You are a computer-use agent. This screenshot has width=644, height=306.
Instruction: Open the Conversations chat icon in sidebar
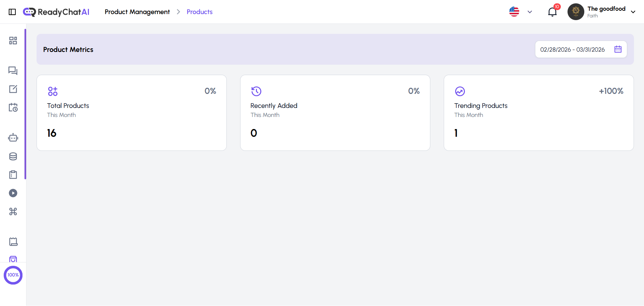[x=13, y=71]
